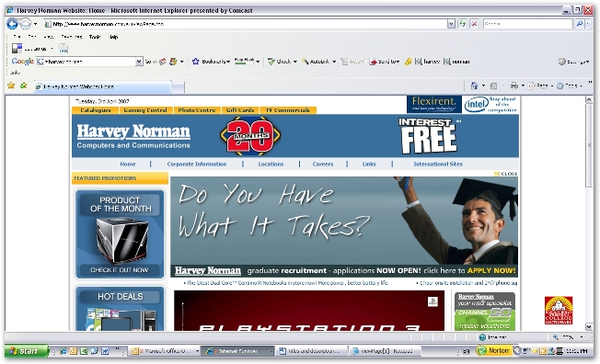This screenshot has width=600, height=364.
Task: Click the Norton icon in system tray
Action: click(x=493, y=350)
